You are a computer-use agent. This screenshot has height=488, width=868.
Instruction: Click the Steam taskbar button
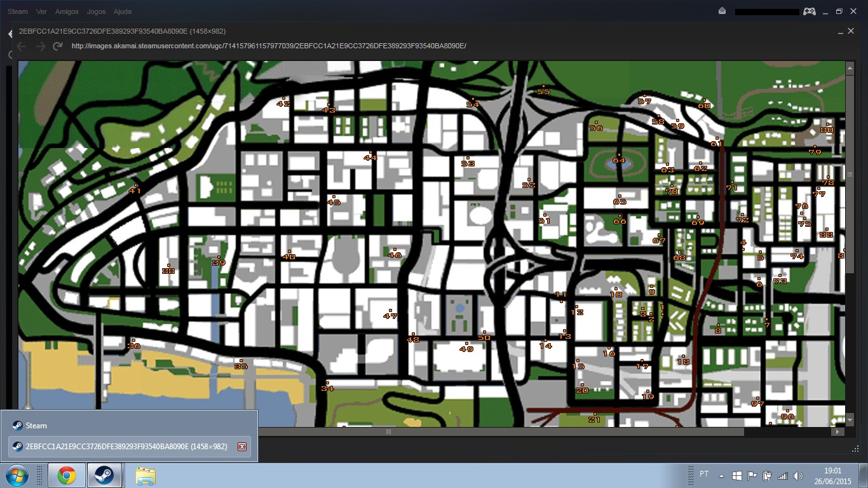click(x=105, y=475)
